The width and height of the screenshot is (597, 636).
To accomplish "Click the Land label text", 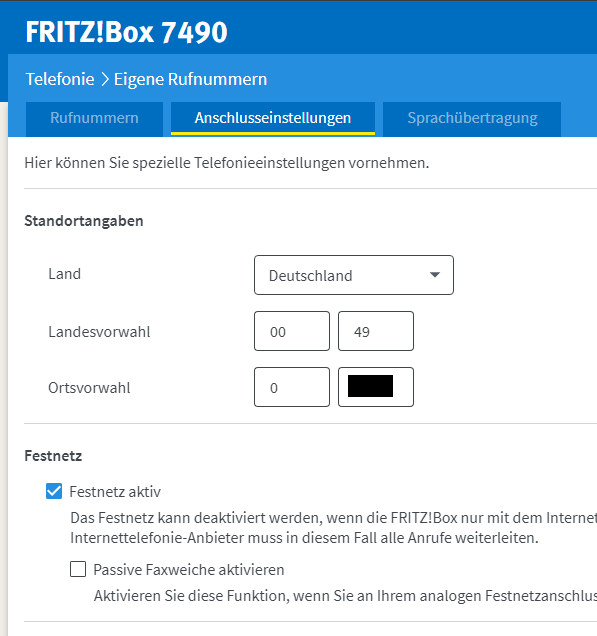I will [64, 274].
